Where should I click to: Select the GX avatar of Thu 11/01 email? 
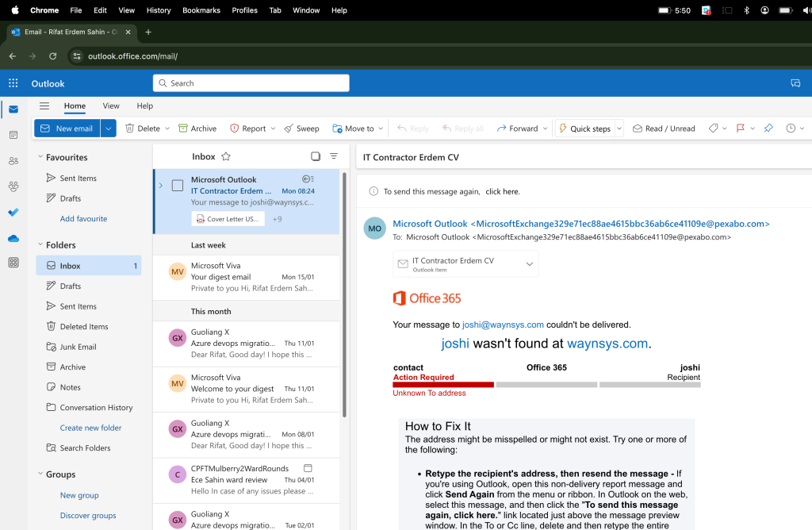point(178,338)
